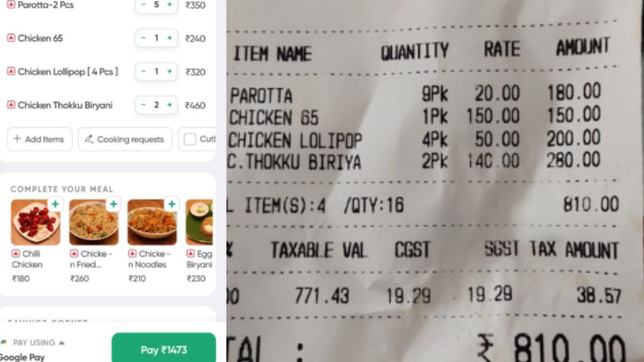Click the Chicken Thokku Biryani item name
644x362 pixels.
(x=65, y=105)
